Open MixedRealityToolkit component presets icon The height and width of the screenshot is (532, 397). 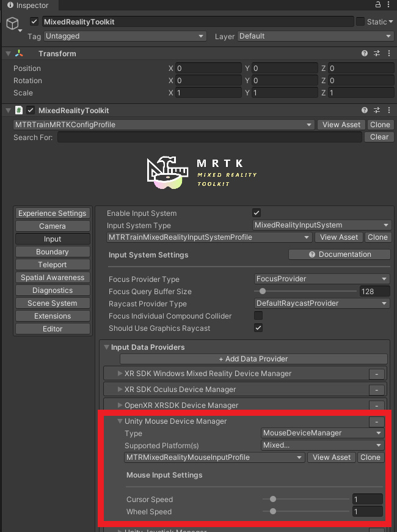[377, 110]
